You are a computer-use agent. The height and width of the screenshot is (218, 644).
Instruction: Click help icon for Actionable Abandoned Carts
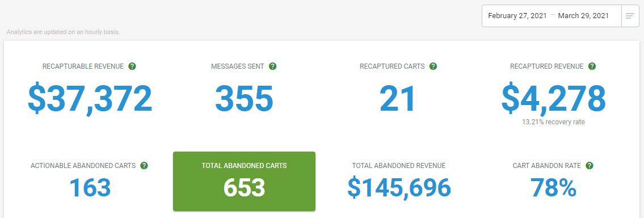click(x=144, y=166)
